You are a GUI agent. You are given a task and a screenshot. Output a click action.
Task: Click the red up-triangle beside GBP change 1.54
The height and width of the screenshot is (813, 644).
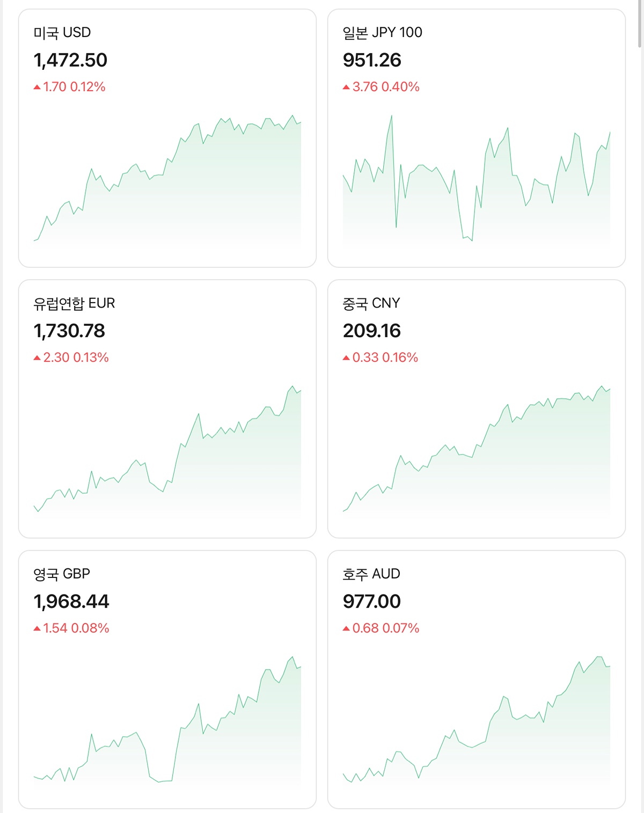(x=37, y=628)
